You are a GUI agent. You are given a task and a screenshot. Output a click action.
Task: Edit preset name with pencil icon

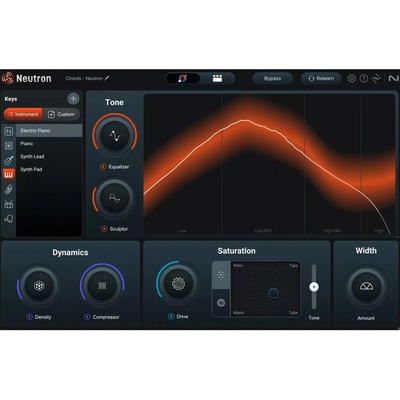point(107,78)
